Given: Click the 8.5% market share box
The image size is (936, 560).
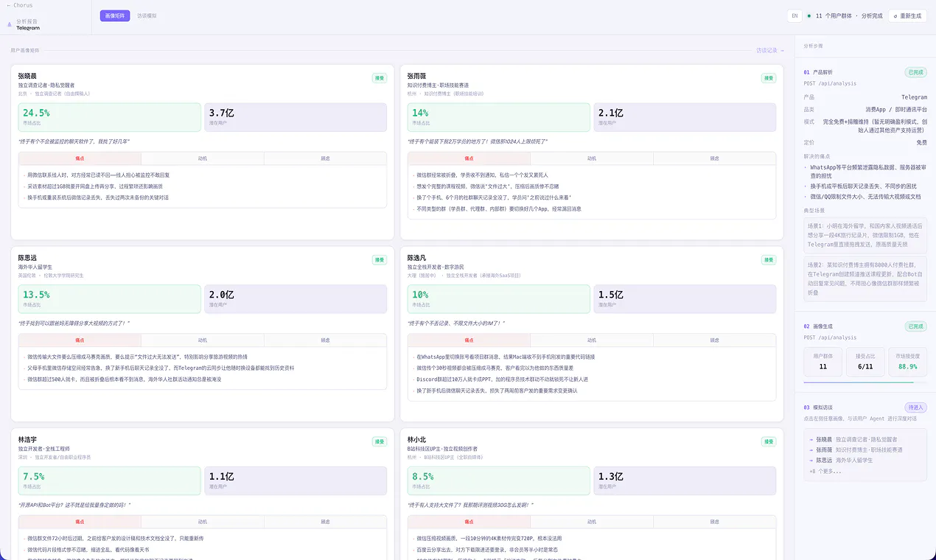Looking at the screenshot, I should (499, 480).
